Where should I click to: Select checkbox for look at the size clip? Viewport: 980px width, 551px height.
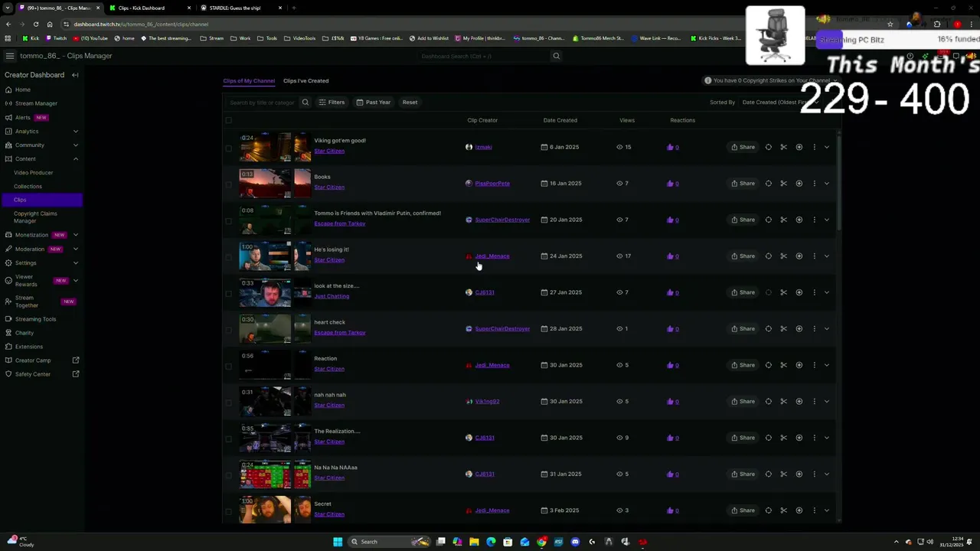pos(228,293)
